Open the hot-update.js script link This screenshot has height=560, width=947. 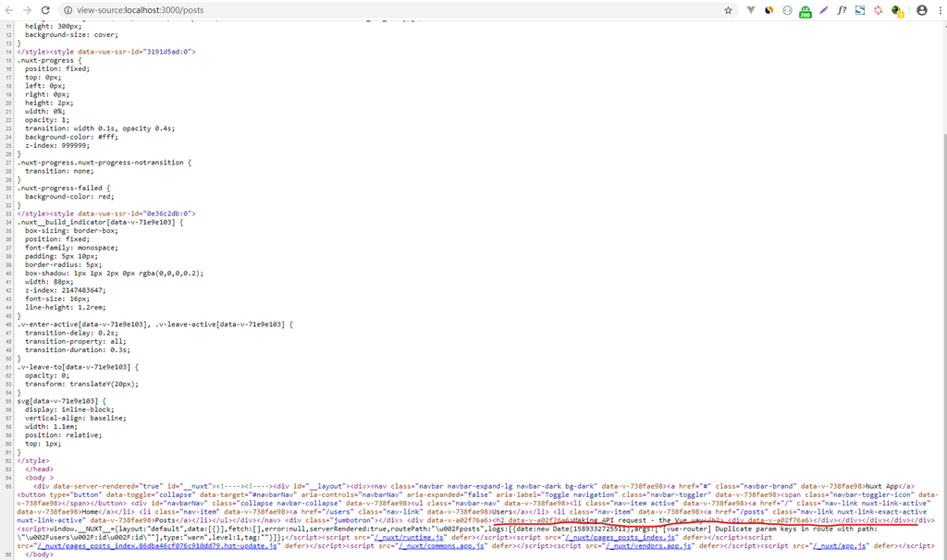pos(157,545)
